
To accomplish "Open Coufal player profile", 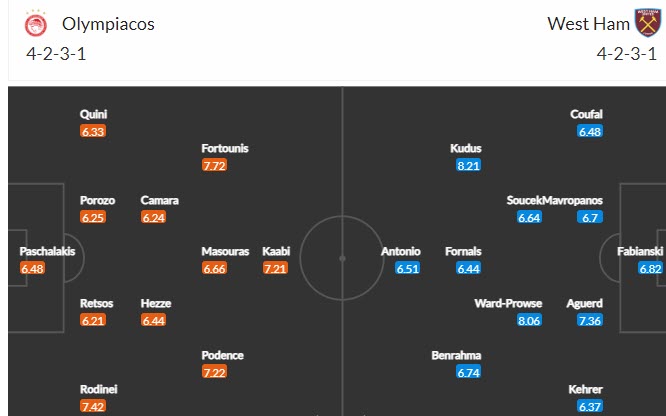I will tap(587, 114).
